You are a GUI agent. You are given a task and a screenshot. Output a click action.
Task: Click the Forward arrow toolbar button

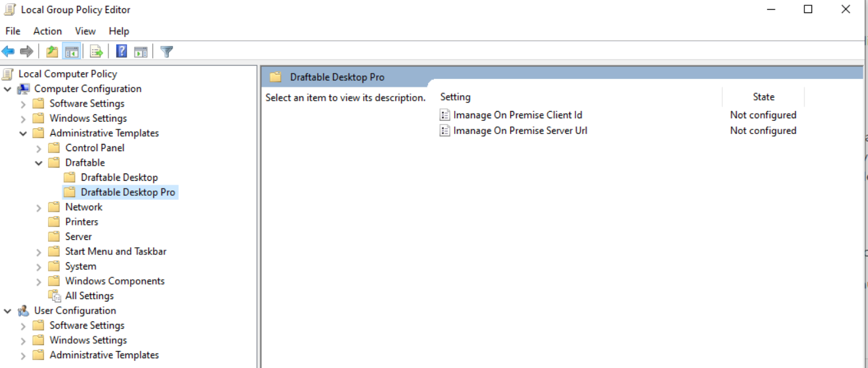click(26, 51)
